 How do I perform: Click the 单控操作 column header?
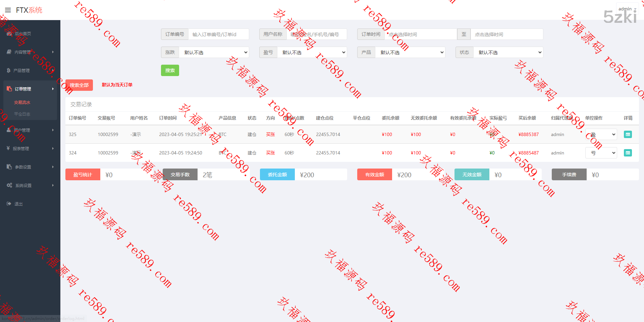594,118
